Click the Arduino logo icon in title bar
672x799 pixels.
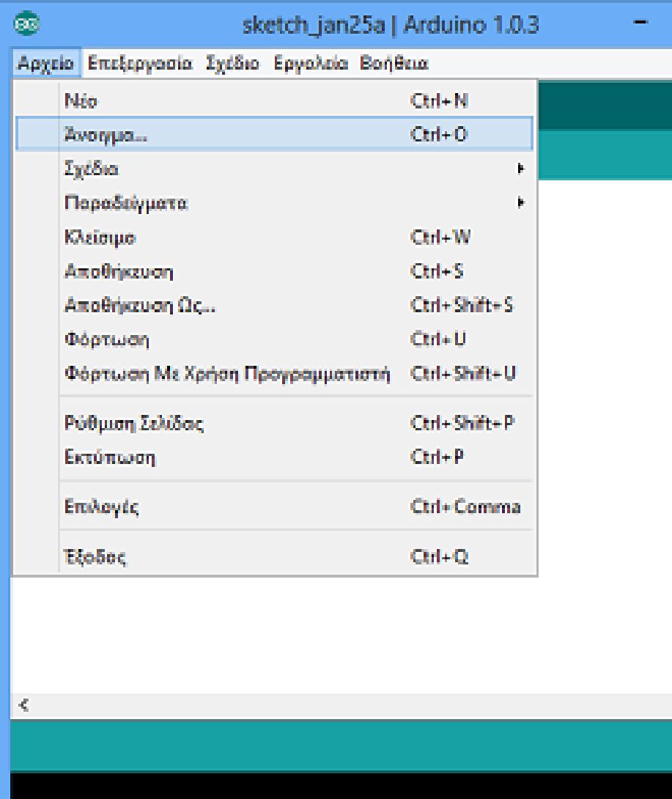click(x=26, y=23)
